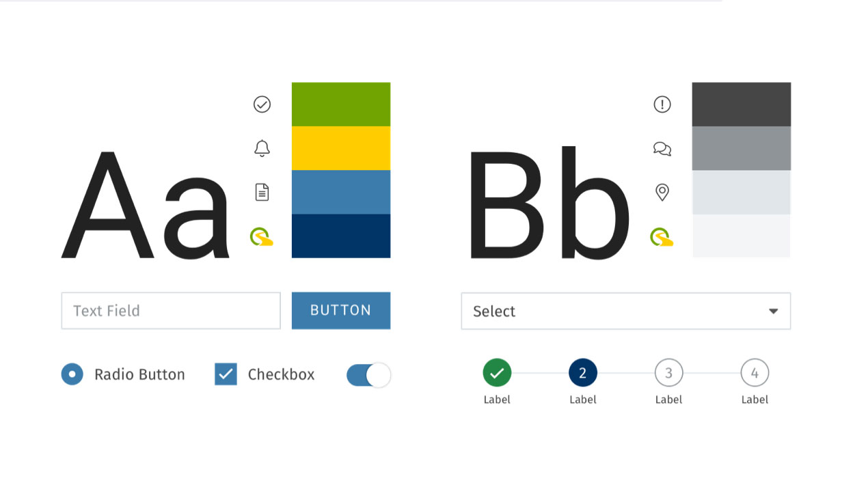Select the Radio Button option
Image resolution: width=868 pixels, height=487 pixels.
[72, 374]
